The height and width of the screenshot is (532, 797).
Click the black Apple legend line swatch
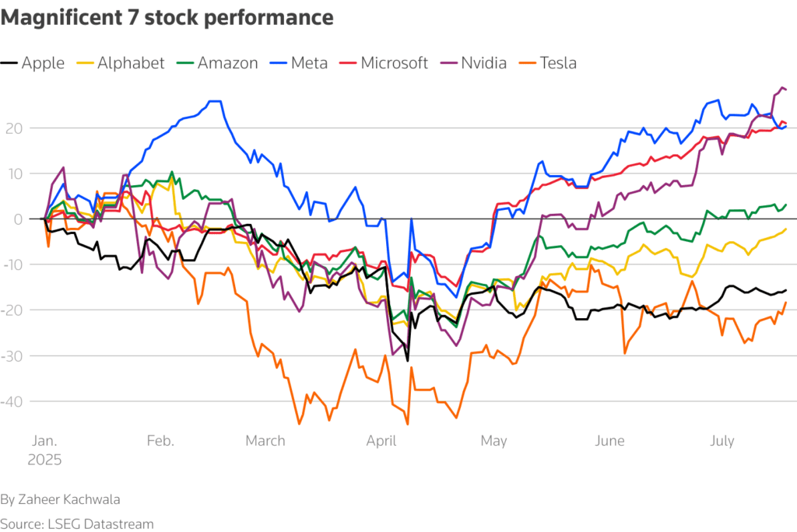tap(9, 63)
